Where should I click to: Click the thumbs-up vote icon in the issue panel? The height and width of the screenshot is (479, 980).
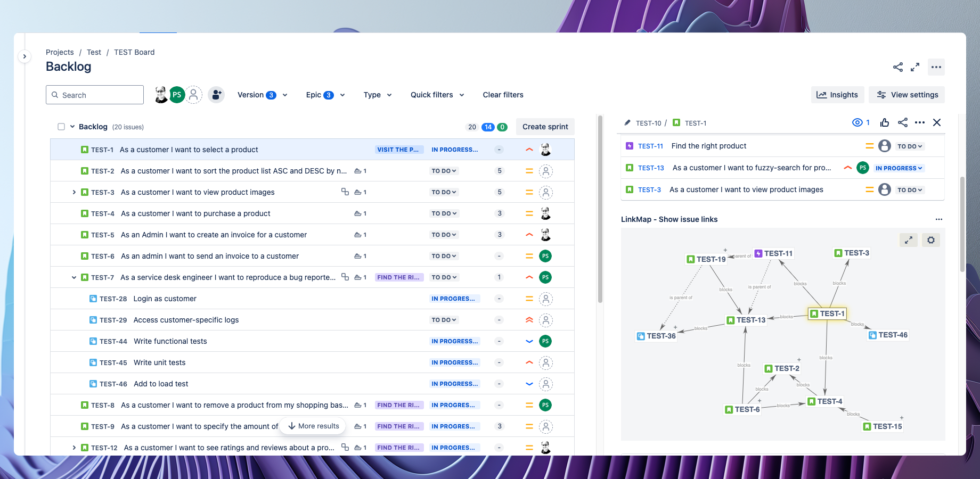(885, 122)
